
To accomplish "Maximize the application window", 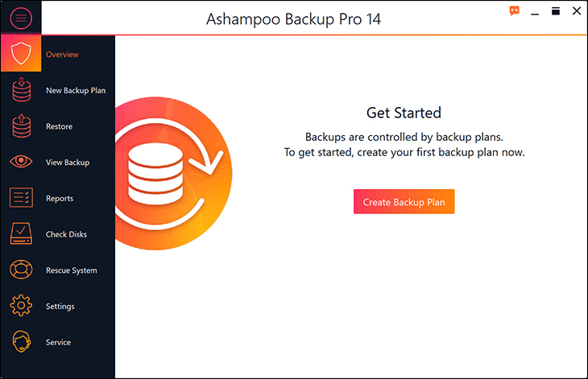I will point(556,11).
